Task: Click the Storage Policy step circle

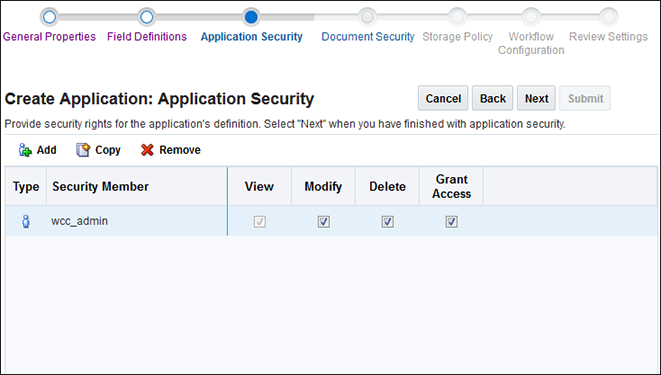Action: click(457, 17)
